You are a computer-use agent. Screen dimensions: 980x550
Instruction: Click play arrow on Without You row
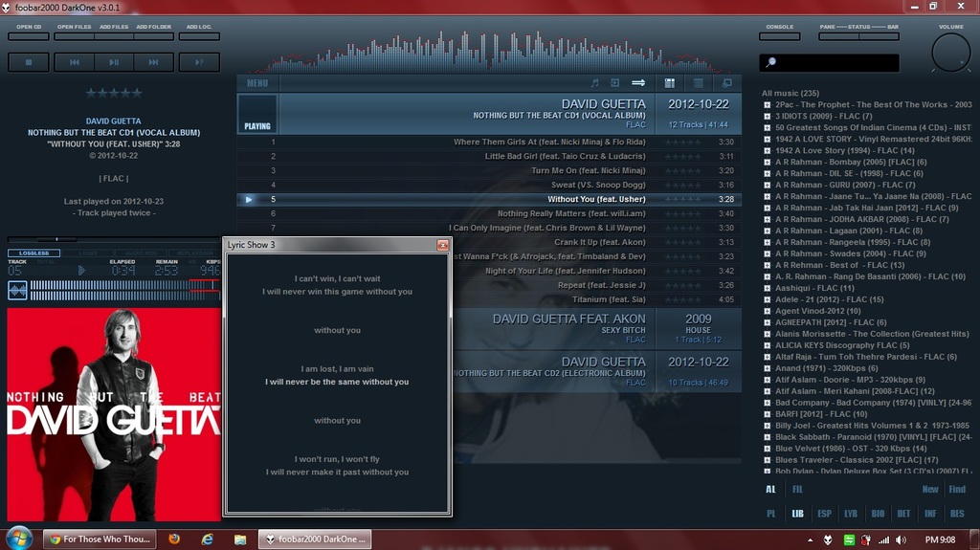click(x=249, y=199)
